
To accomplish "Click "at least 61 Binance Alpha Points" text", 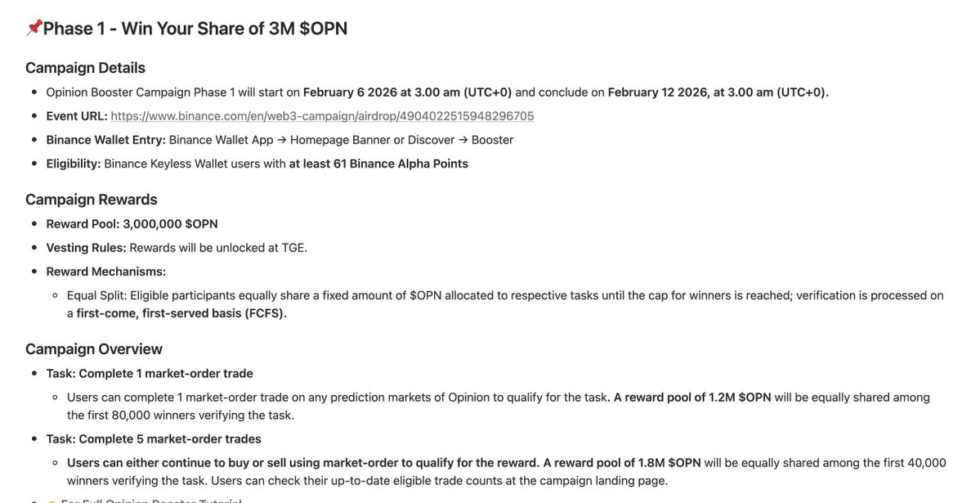I will click(378, 164).
